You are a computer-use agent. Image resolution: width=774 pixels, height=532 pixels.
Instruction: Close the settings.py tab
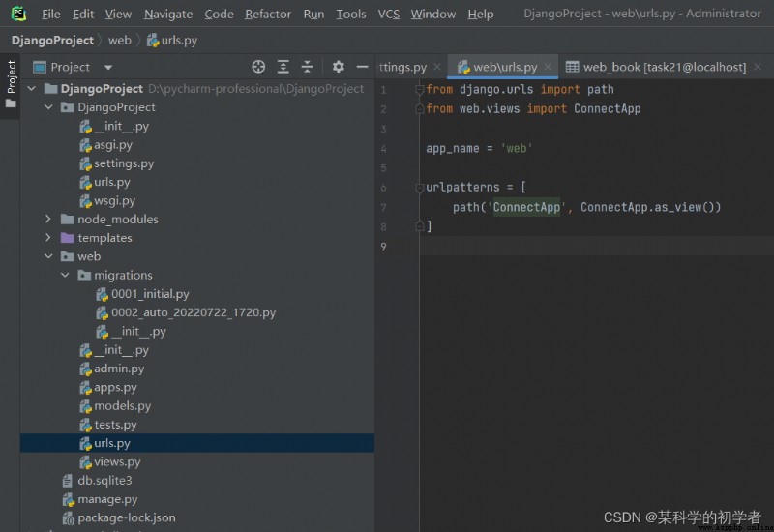[437, 67]
